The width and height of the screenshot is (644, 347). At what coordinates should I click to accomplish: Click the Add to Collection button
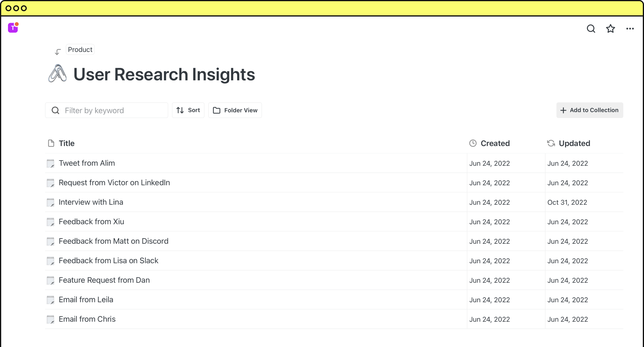pos(589,110)
